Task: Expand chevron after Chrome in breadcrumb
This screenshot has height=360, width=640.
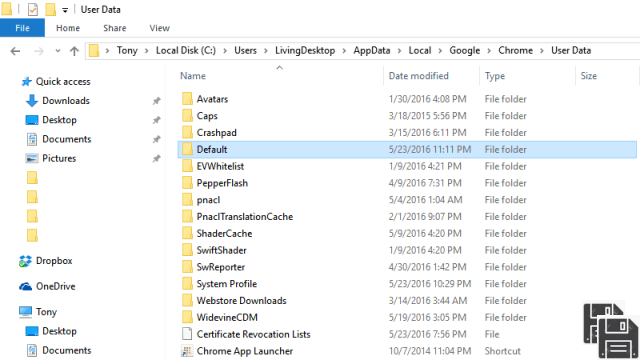Action: (x=542, y=51)
